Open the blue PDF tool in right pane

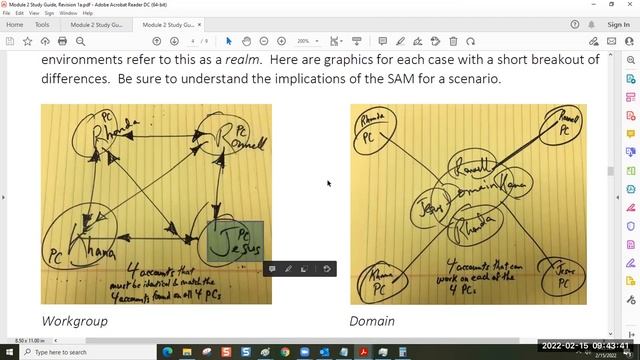click(631, 189)
